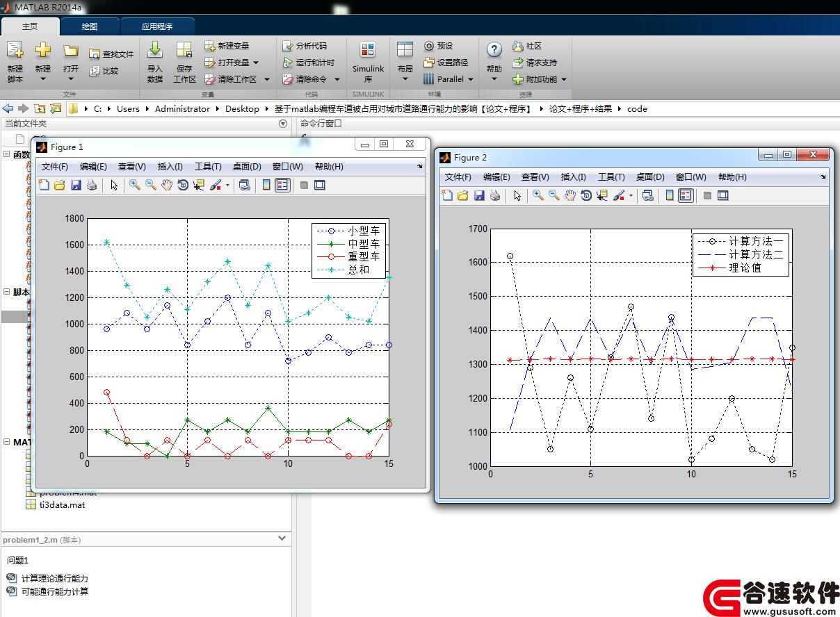The height and width of the screenshot is (617, 840).
Task: Click Save icon in Figure 1 toolbar
Action: click(x=76, y=185)
